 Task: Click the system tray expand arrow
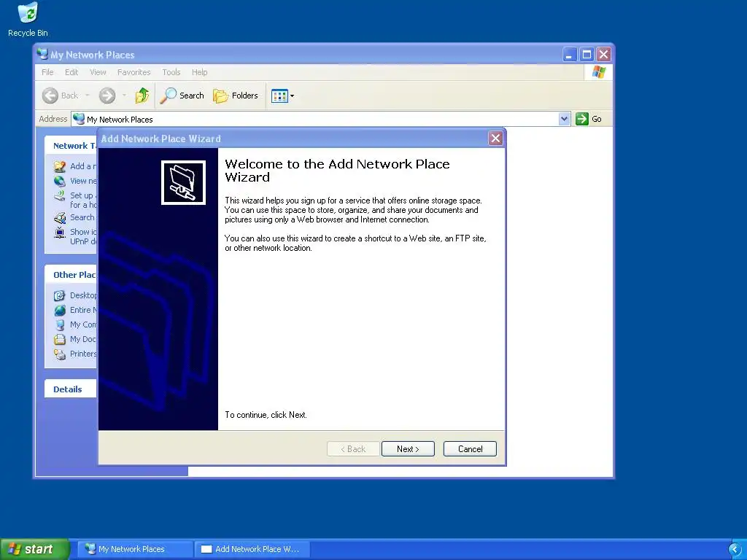(735, 550)
